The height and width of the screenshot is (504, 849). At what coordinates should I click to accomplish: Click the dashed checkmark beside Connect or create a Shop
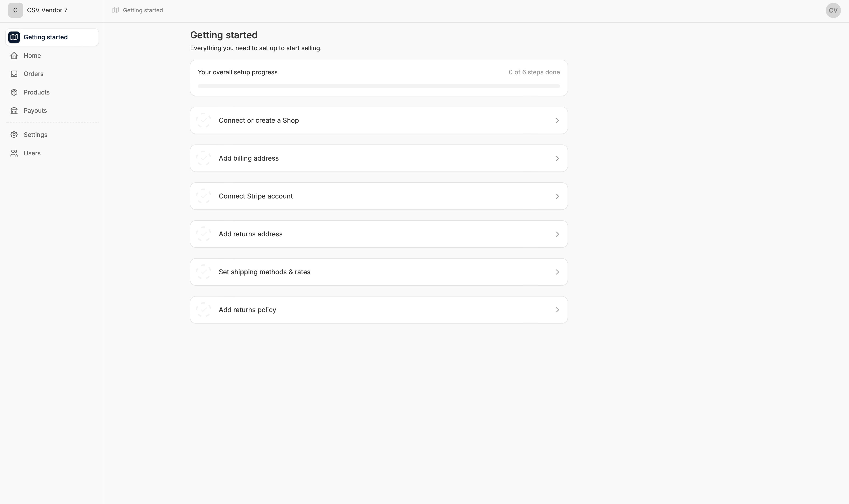[x=203, y=120]
